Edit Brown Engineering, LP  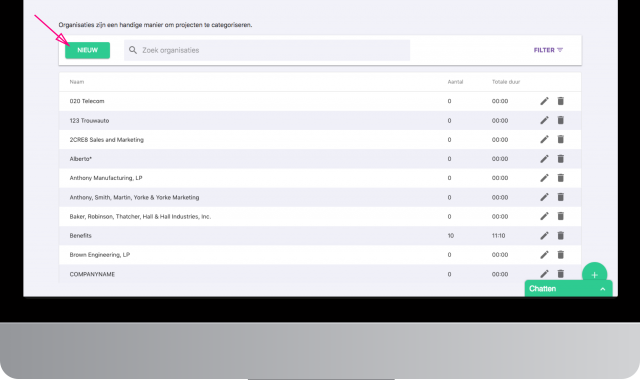pyautogui.click(x=544, y=255)
